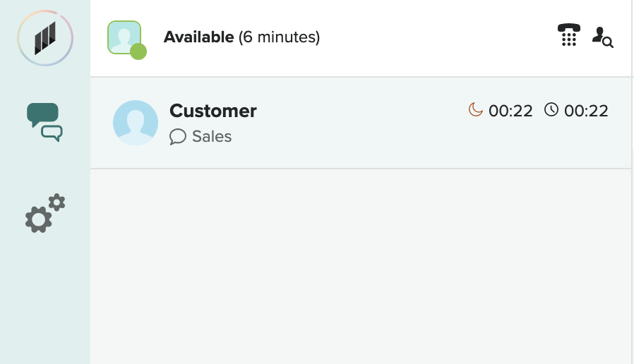
Task: Click the striped app logo icon
Action: click(45, 38)
